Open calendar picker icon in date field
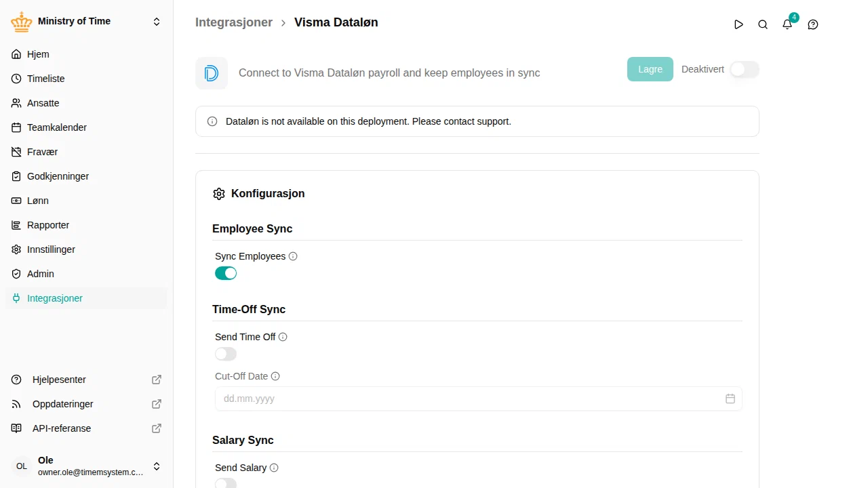868x488 pixels. (x=730, y=399)
